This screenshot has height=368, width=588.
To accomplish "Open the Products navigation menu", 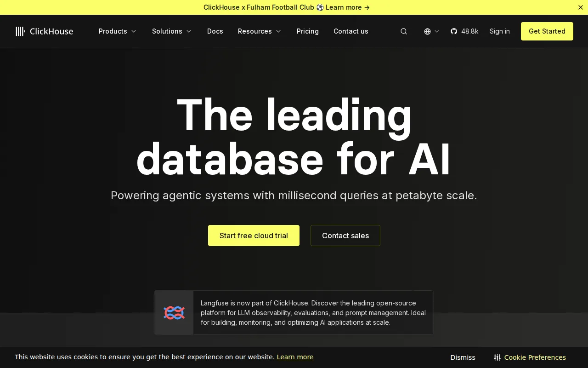I will [113, 31].
